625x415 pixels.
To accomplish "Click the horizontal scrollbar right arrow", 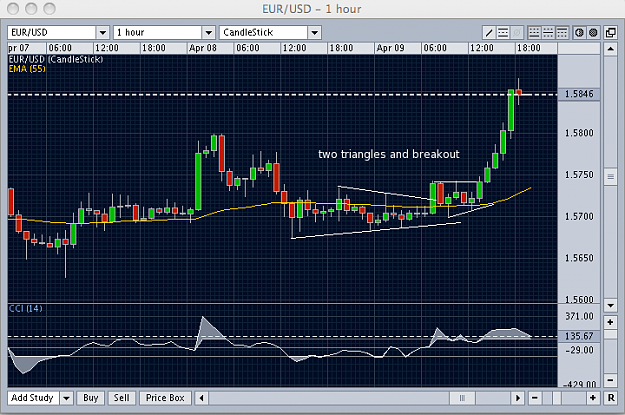I will [517, 398].
